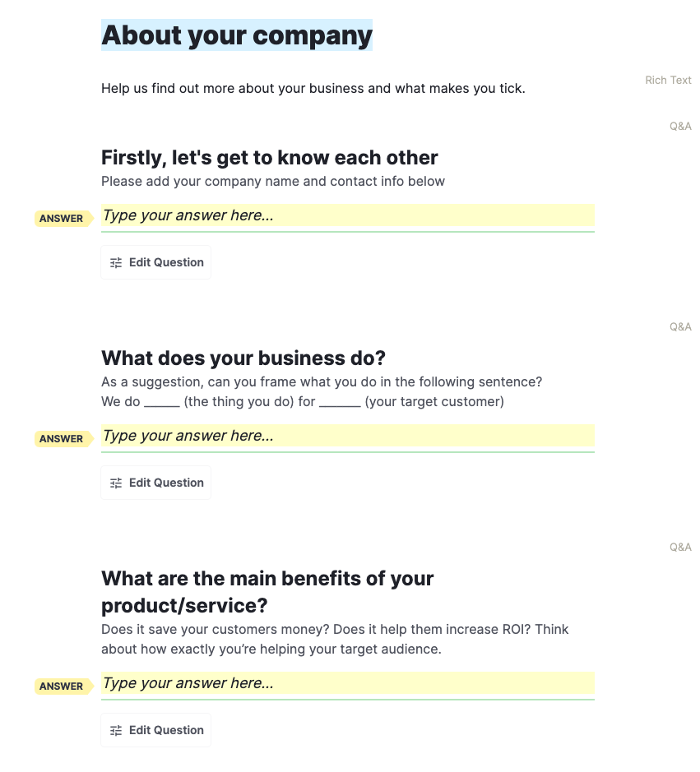
Task: Click Edit Question under the business question
Action: pos(155,482)
